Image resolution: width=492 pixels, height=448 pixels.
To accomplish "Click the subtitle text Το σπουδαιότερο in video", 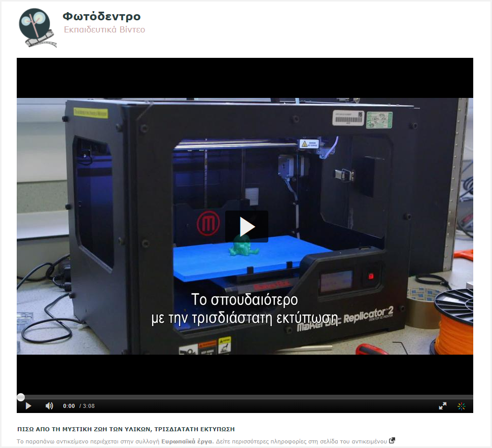I will pyautogui.click(x=244, y=299).
